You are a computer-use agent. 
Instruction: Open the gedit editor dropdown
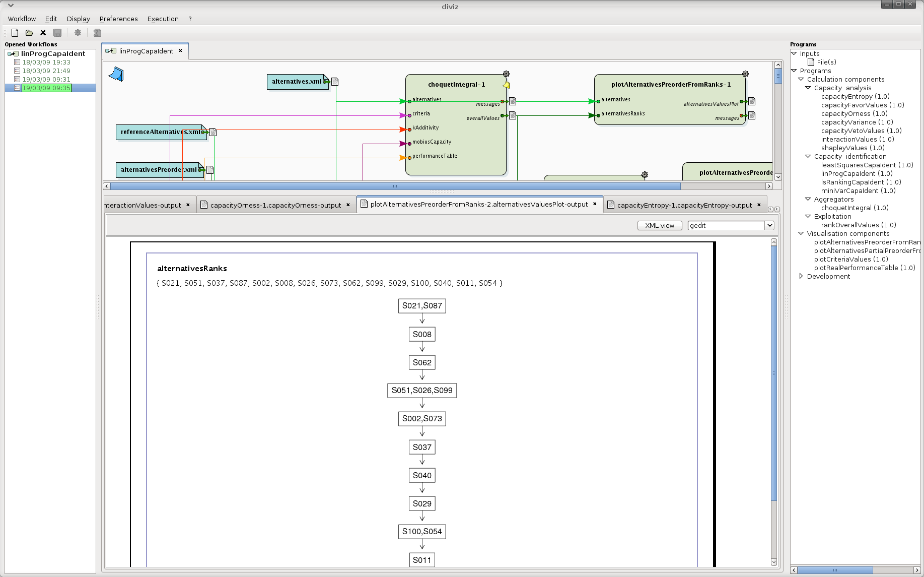pyautogui.click(x=769, y=225)
